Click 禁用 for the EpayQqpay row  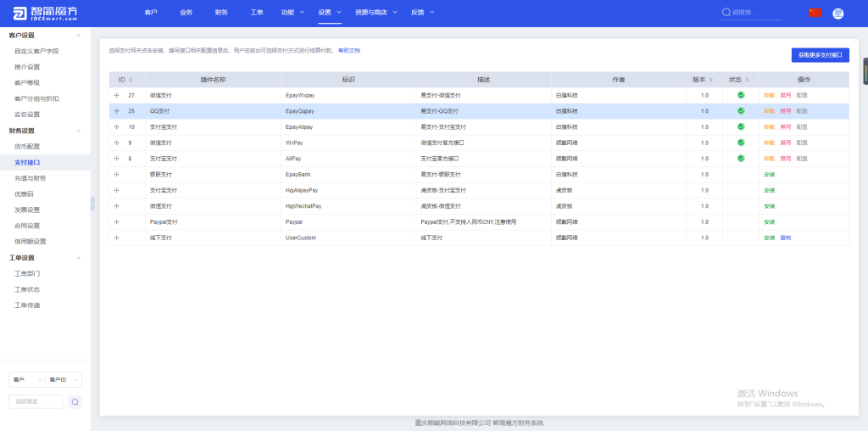(786, 111)
